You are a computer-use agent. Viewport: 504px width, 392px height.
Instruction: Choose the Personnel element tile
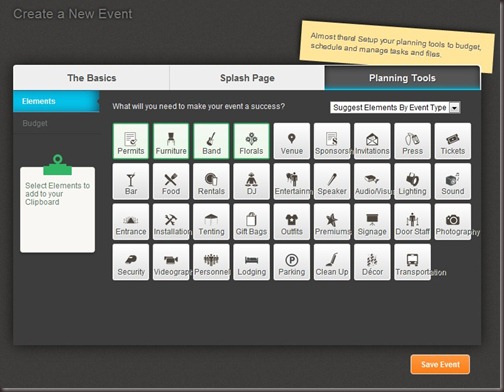[x=211, y=262]
